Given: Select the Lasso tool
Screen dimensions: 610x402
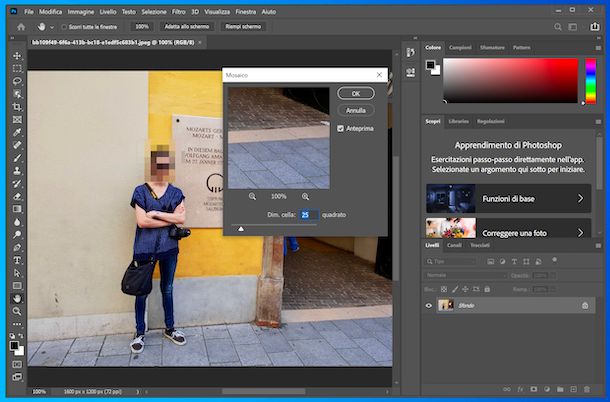Looking at the screenshot, I should 17,81.
